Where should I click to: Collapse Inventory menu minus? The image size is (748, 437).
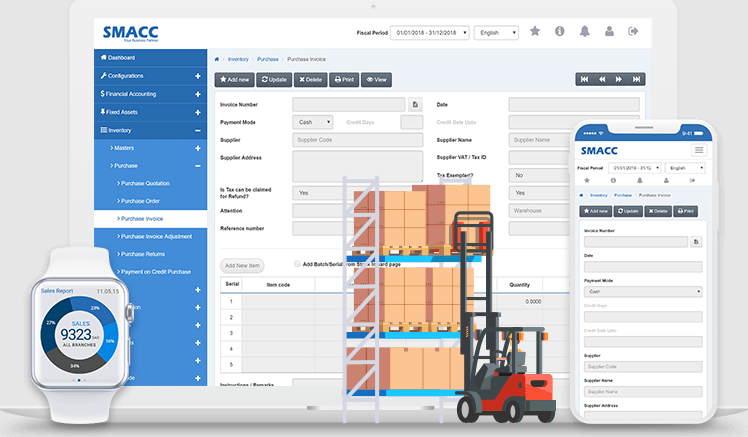coord(197,130)
